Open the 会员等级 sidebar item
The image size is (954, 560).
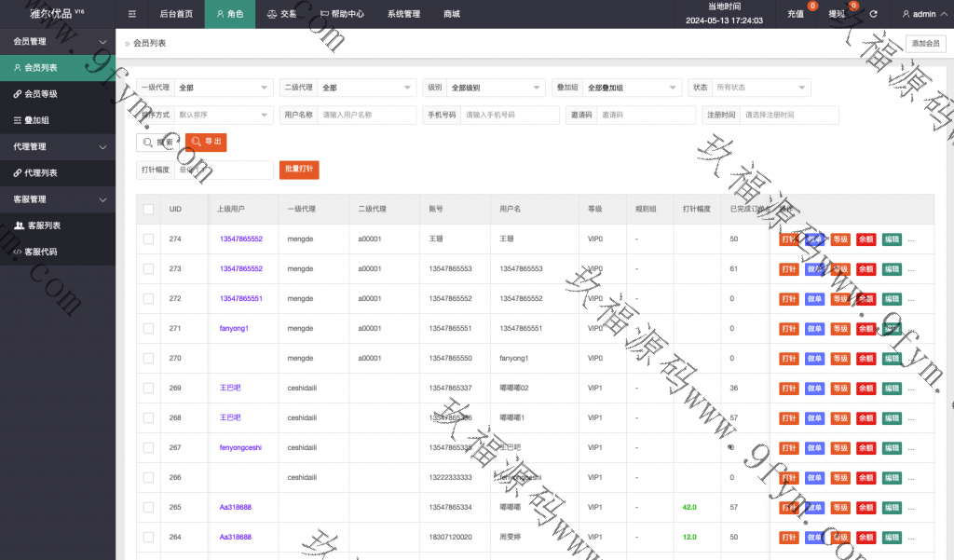40,94
